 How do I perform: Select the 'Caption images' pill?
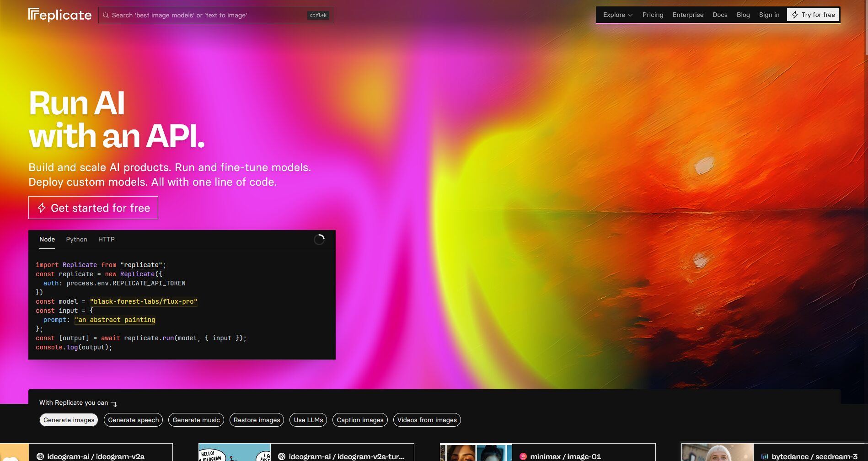pyautogui.click(x=360, y=420)
